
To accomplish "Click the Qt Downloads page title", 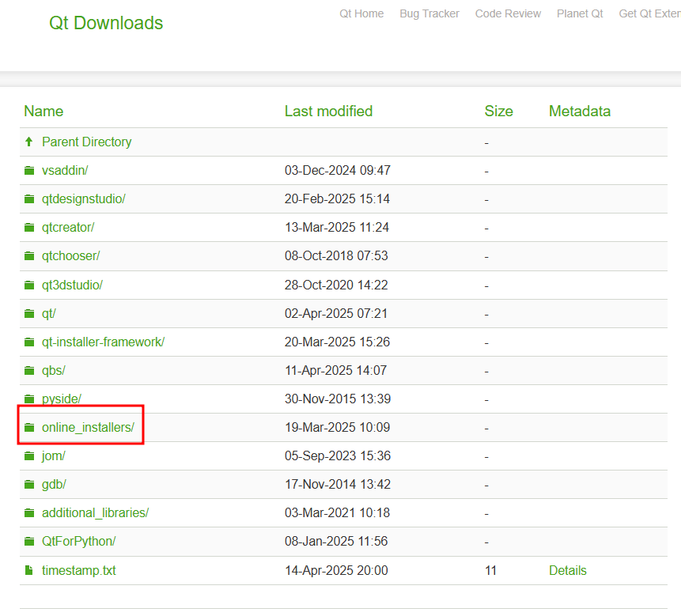I will click(x=106, y=23).
